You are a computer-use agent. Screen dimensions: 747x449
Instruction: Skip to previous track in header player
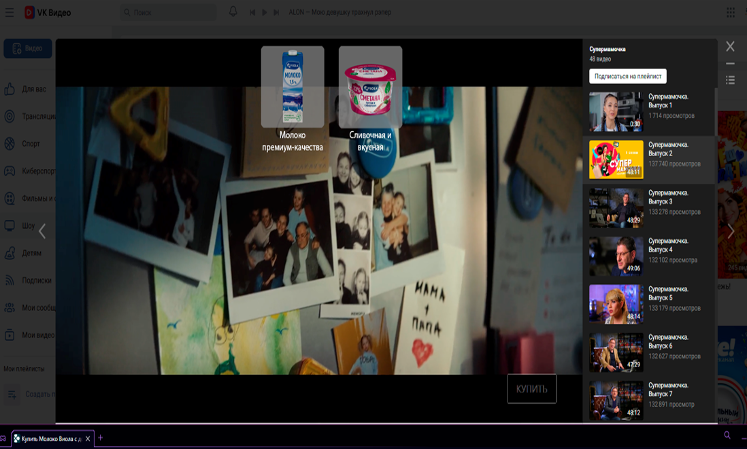252,12
